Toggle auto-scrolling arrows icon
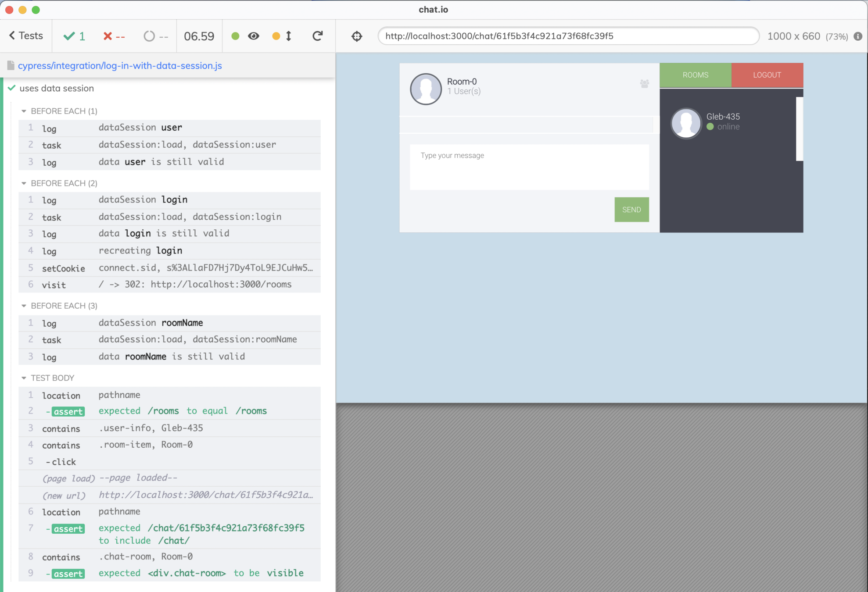Viewport: 868px width, 592px height. (x=288, y=36)
